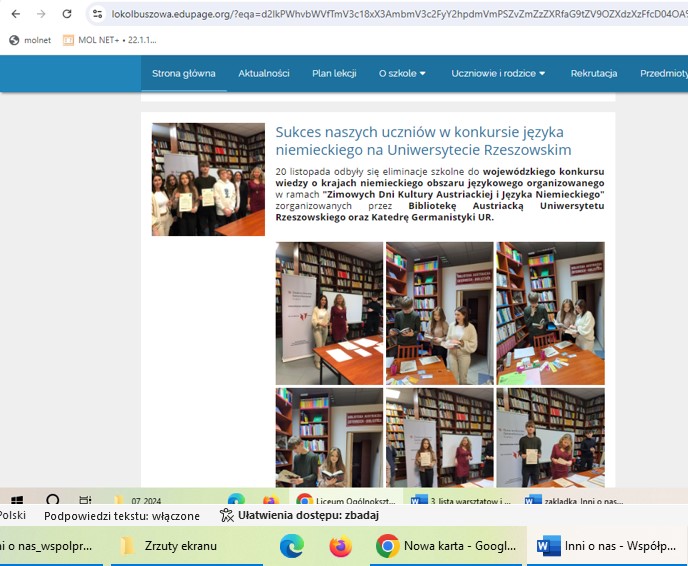Expand 'Uczniowie i rodzice' dropdown menu
688x566 pixels.
(x=498, y=73)
